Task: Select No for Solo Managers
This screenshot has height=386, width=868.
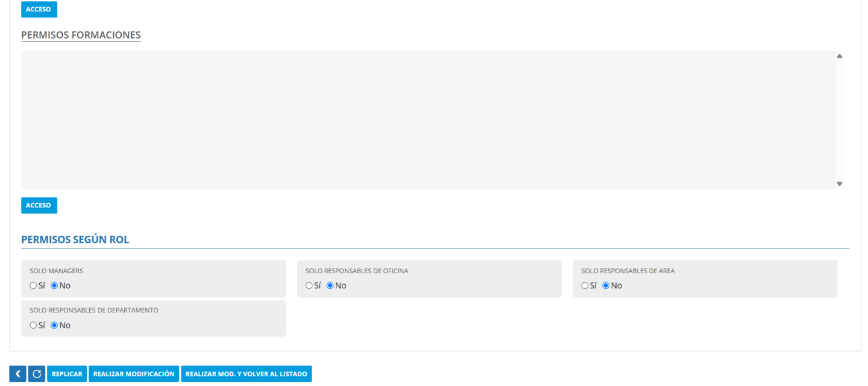Action: click(x=54, y=286)
